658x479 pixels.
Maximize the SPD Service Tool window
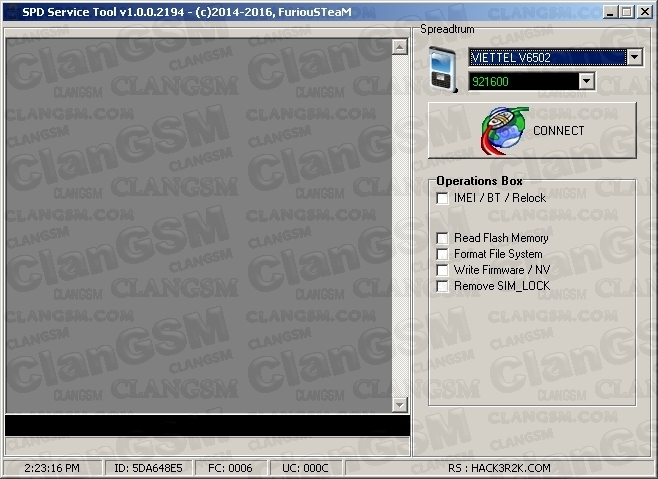(627, 12)
